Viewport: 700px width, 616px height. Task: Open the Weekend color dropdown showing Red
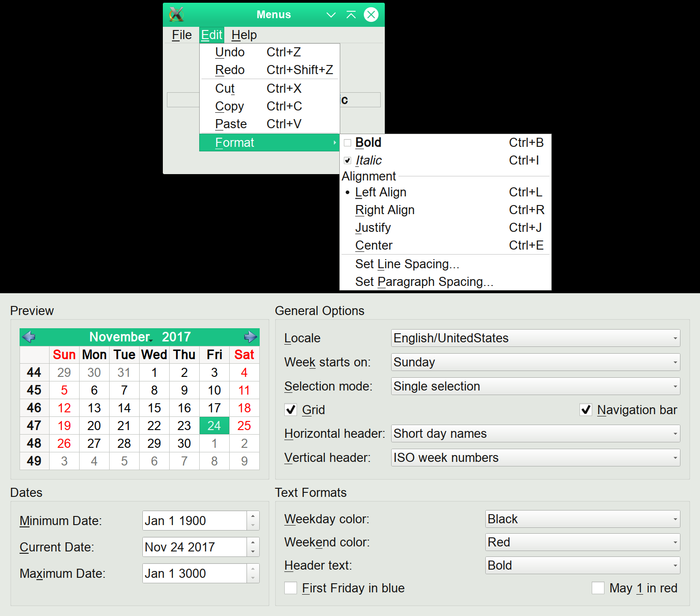(582, 542)
